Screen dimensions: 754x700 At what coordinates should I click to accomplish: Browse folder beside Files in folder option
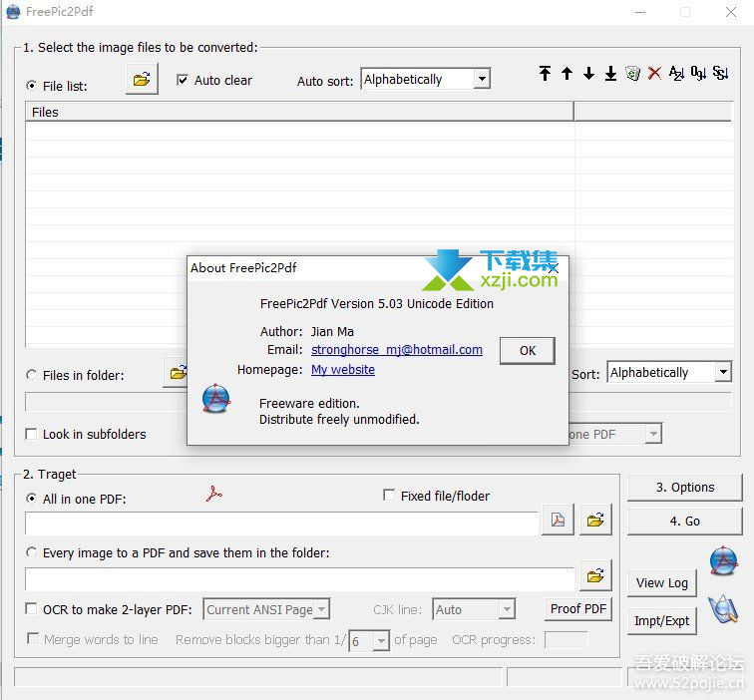[x=176, y=372]
